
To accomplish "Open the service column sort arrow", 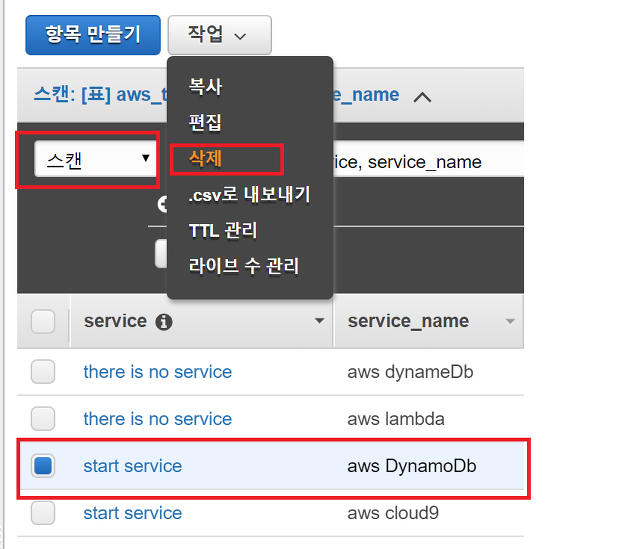I will (x=319, y=321).
